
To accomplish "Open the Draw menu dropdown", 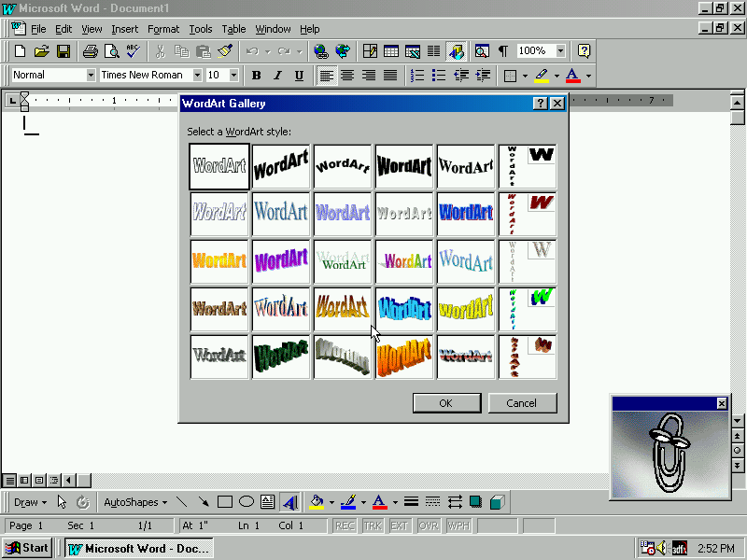I will click(x=30, y=502).
